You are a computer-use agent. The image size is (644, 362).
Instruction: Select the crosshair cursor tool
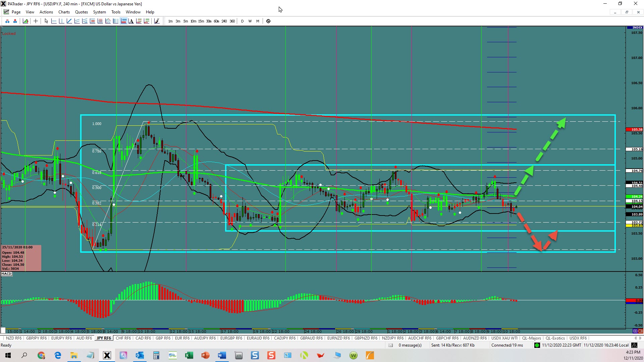(36, 21)
